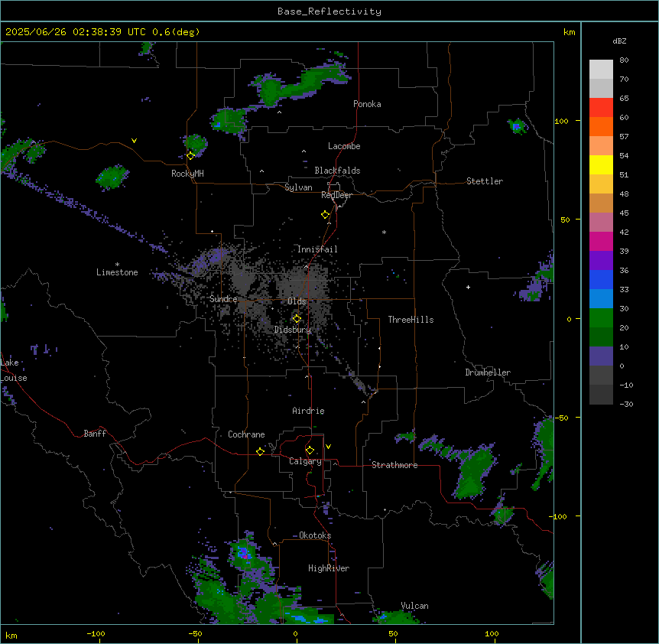Click the Lake Louise label at the left edge
The height and width of the screenshot is (644, 659).
14,370
